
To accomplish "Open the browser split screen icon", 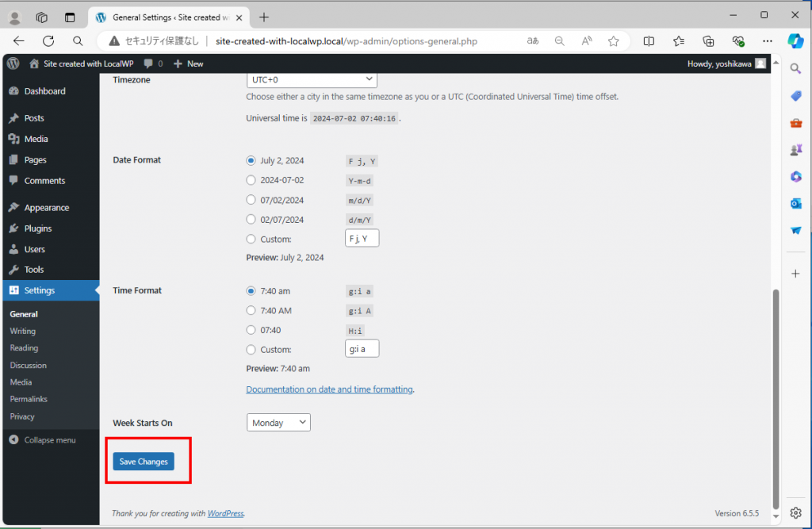I will point(649,40).
